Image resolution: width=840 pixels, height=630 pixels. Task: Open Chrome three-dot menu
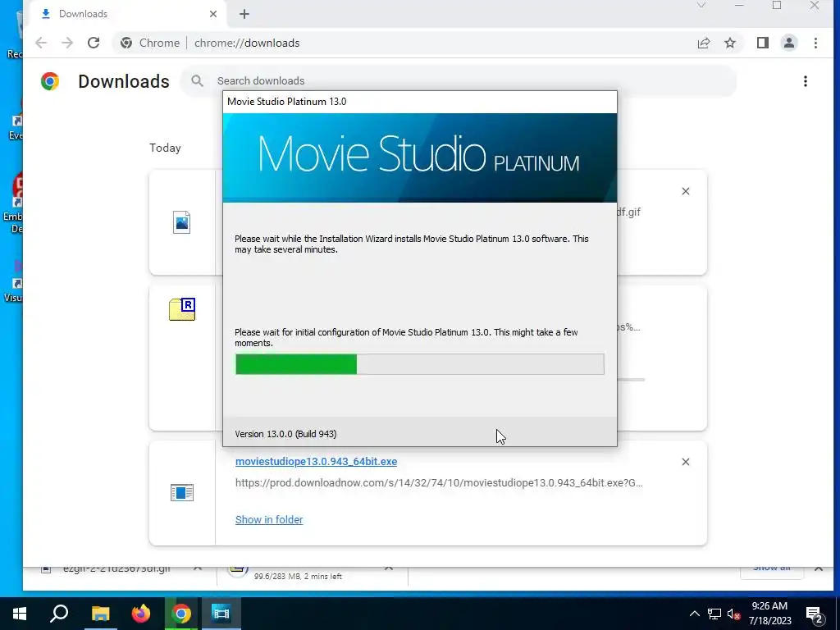pyautogui.click(x=815, y=43)
